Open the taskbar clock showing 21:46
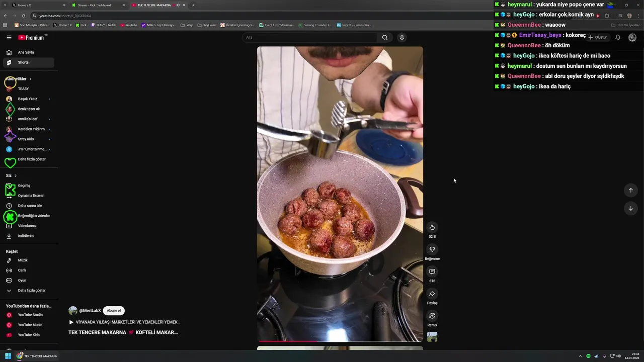Viewport: 644px width, 362px height. click(x=632, y=356)
